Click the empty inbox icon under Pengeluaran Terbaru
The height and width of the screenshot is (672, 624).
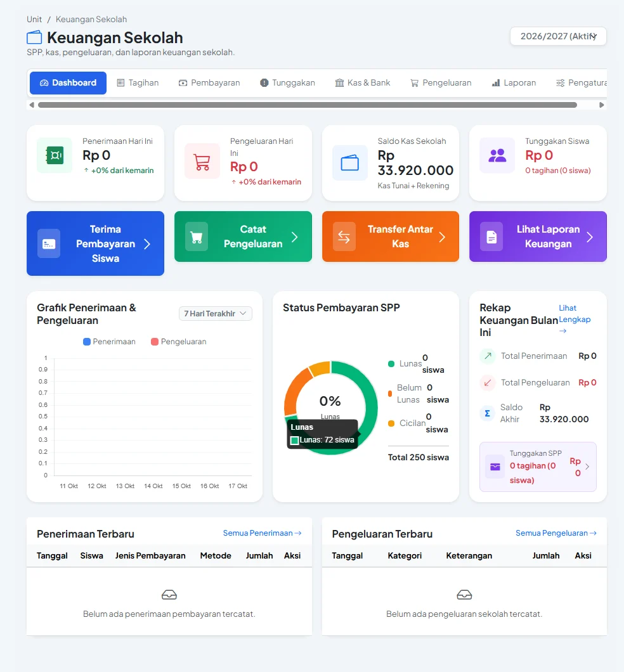click(x=464, y=595)
